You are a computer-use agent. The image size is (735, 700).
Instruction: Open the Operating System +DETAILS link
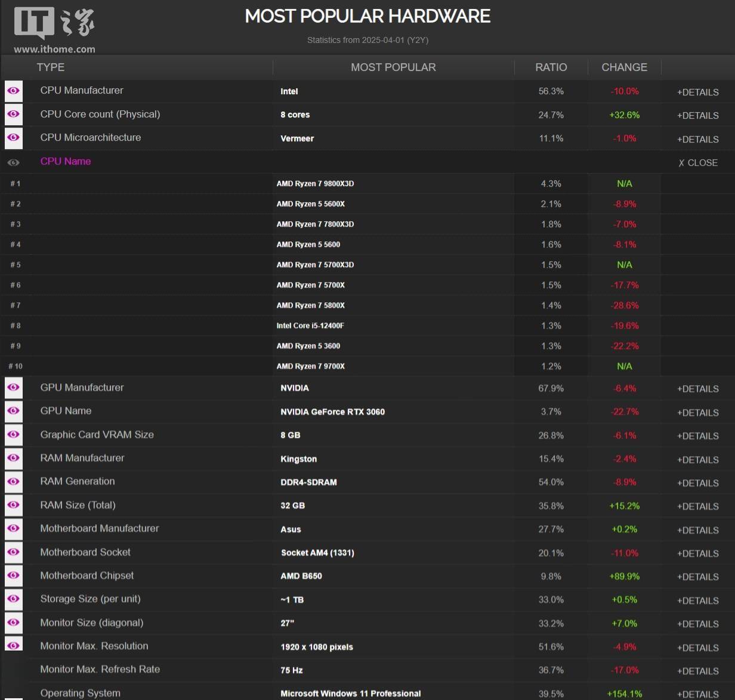(697, 694)
